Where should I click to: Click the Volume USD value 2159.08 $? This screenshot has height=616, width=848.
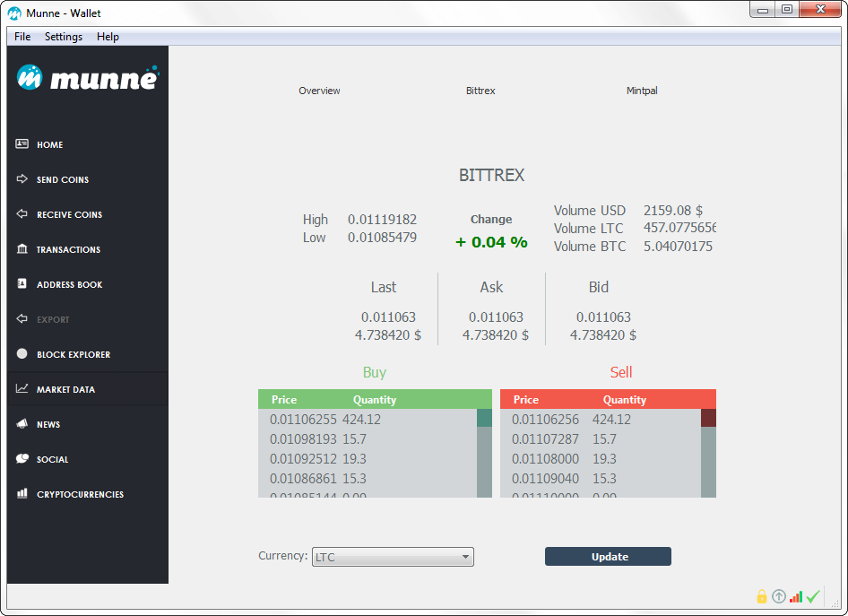pos(673,211)
